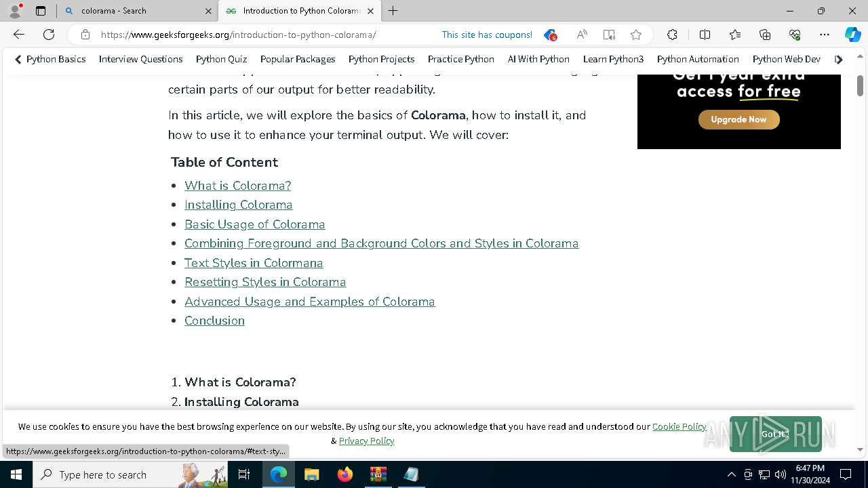The width and height of the screenshot is (868, 488).
Task: Follow the Installing Colorama link
Action: coord(238,205)
